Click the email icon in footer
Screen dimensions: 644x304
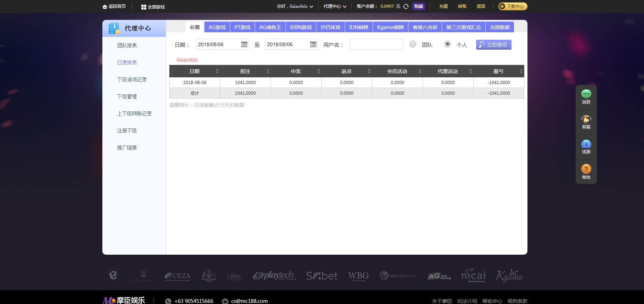pos(225,301)
